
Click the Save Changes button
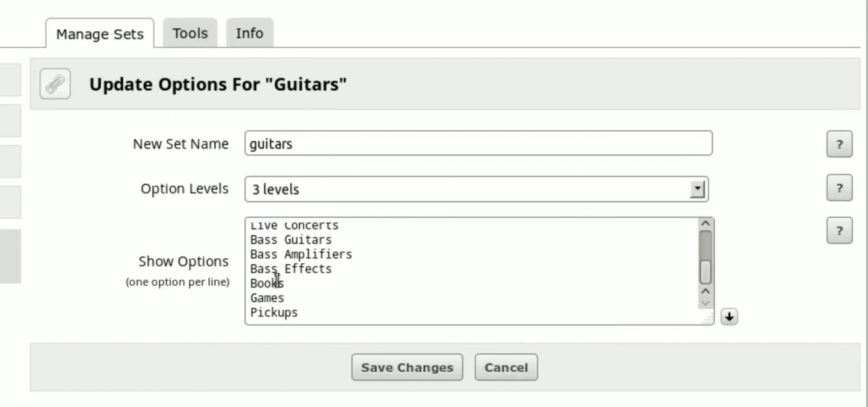coord(407,368)
